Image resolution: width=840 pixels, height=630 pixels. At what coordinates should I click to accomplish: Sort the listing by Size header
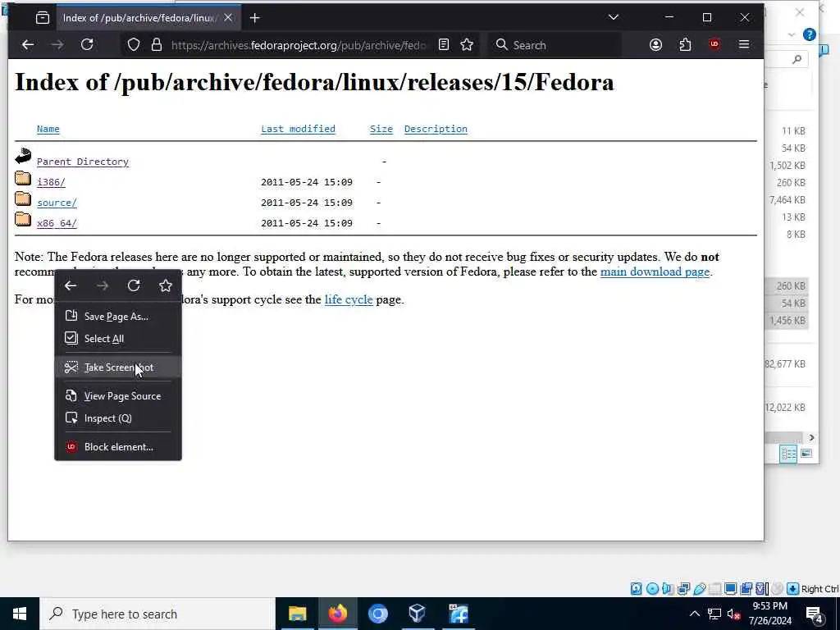(x=381, y=129)
